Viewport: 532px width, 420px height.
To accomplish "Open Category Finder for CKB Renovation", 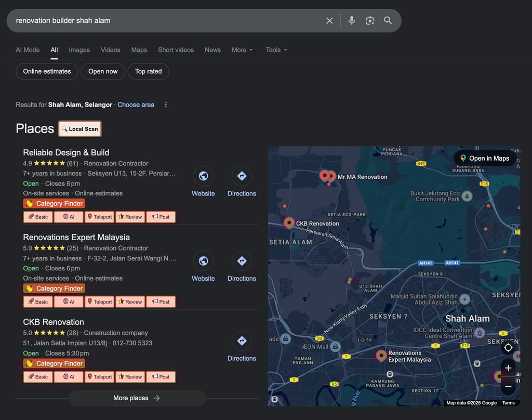I will coord(54,363).
